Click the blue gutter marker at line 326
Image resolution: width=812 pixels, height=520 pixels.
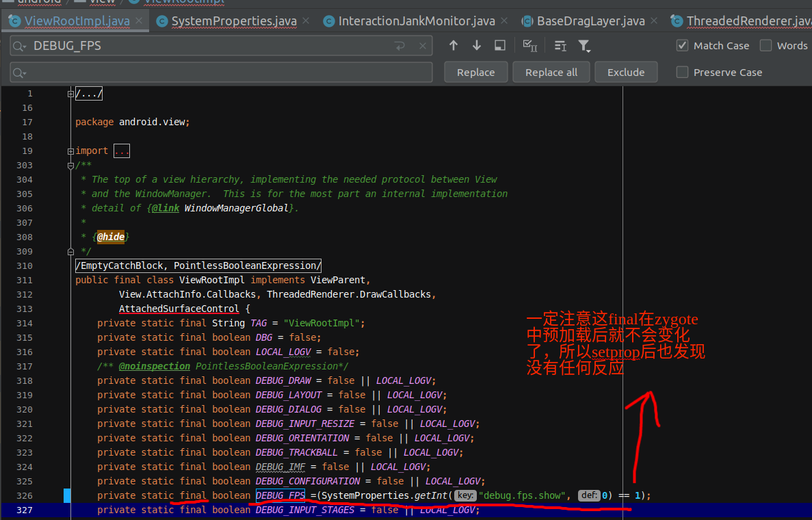[x=67, y=495]
